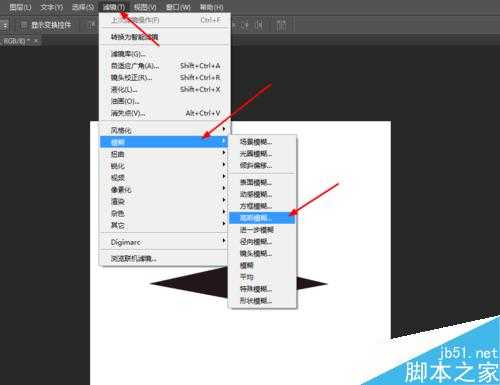The height and width of the screenshot is (385, 500).
Task: Click 浏览联机滤镜... menu entry
Action: [164, 258]
